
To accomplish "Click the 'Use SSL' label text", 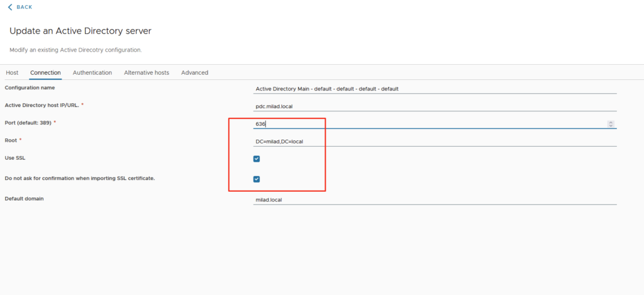I will click(15, 157).
